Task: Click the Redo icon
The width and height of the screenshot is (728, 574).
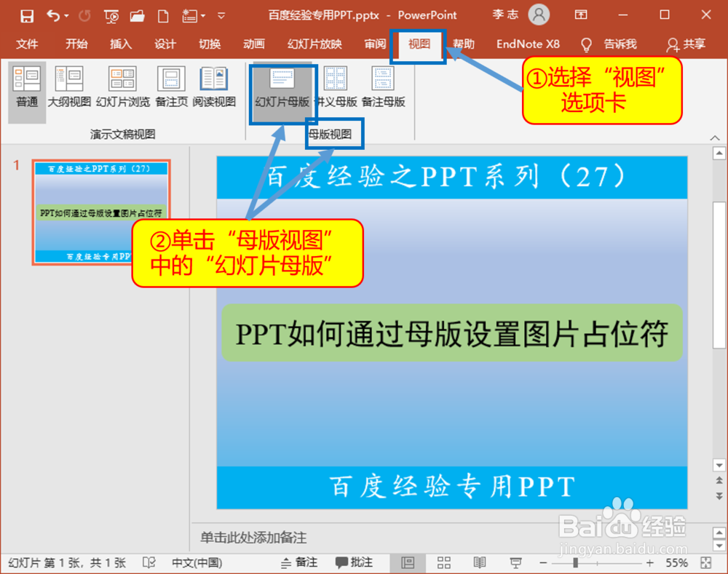Action: tap(84, 16)
